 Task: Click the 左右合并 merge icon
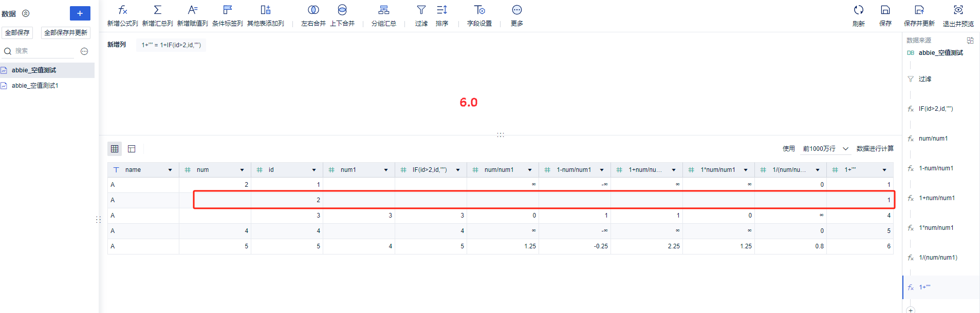point(313,10)
